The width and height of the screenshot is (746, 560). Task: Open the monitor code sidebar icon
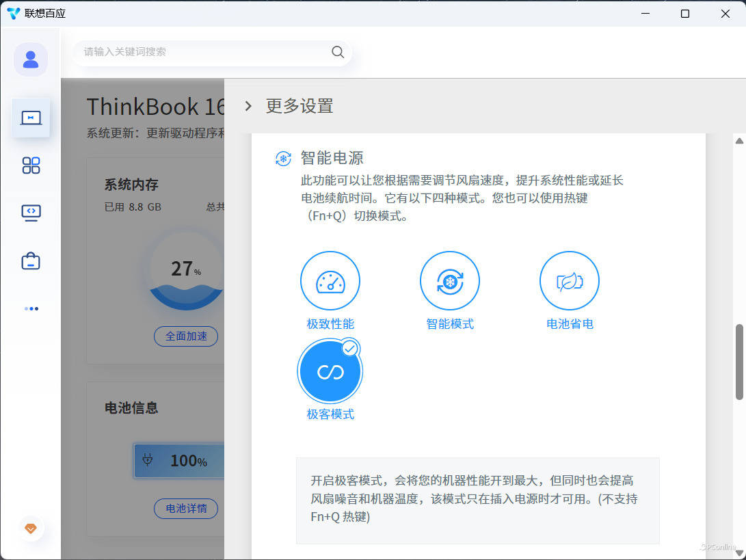tap(31, 213)
